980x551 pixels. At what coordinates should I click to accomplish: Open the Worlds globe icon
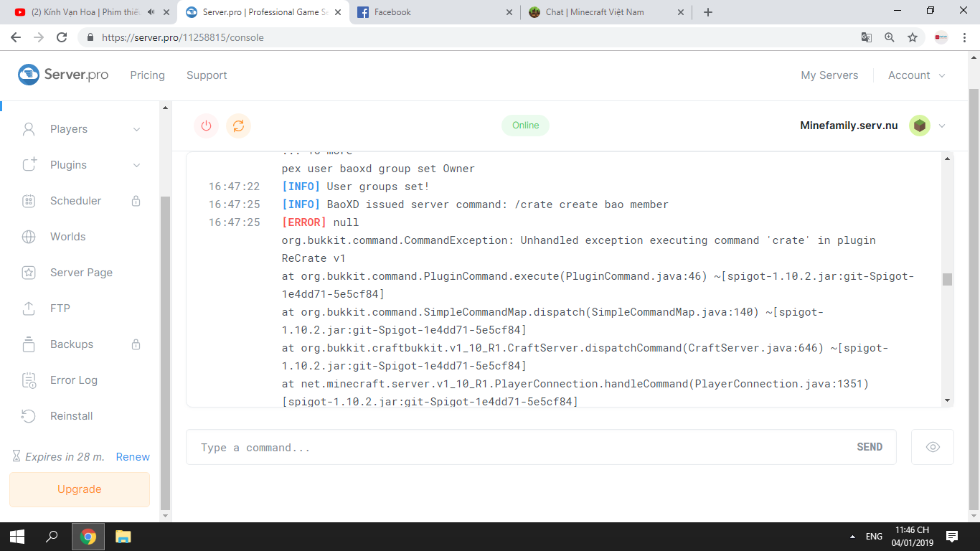coord(29,237)
